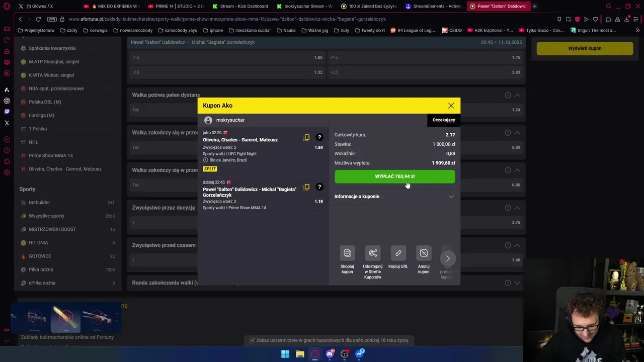Open Discord from the taskbar
This screenshot has height=362, width=644.
click(x=330, y=354)
